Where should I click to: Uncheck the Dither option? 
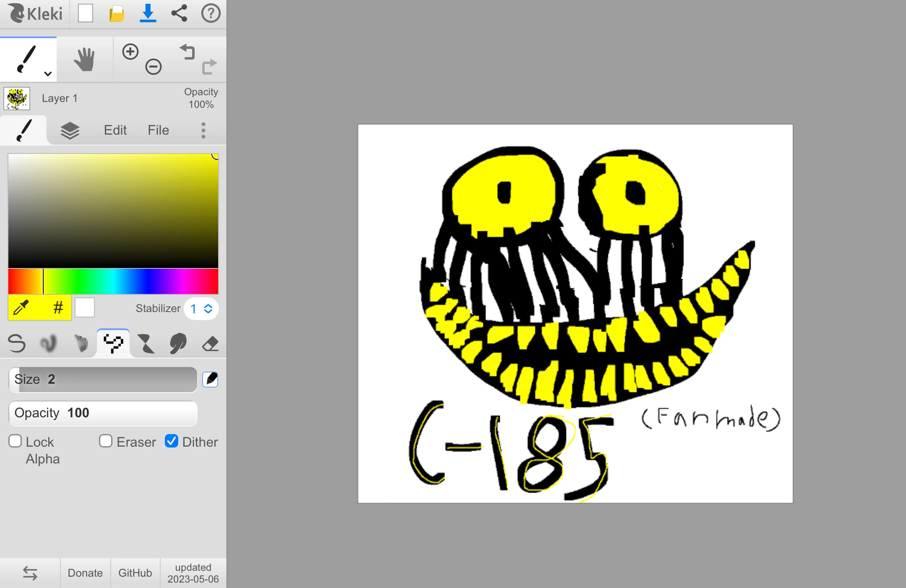coord(172,441)
